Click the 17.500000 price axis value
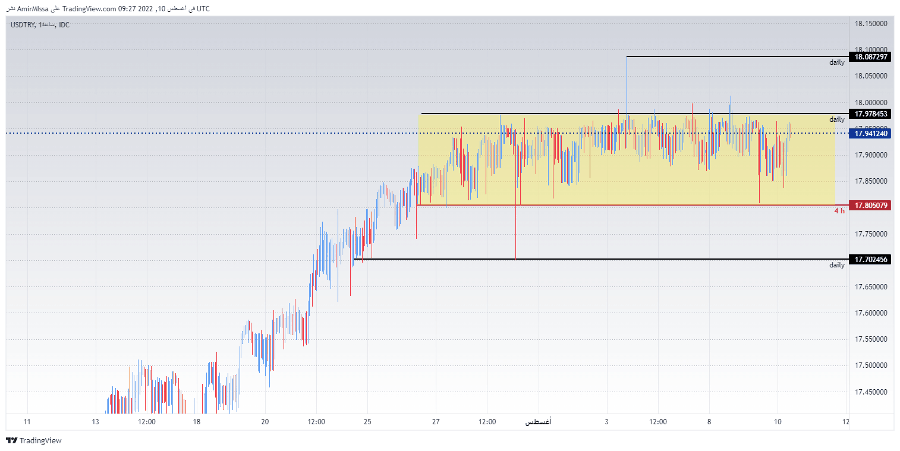The image size is (900, 451). [871, 366]
